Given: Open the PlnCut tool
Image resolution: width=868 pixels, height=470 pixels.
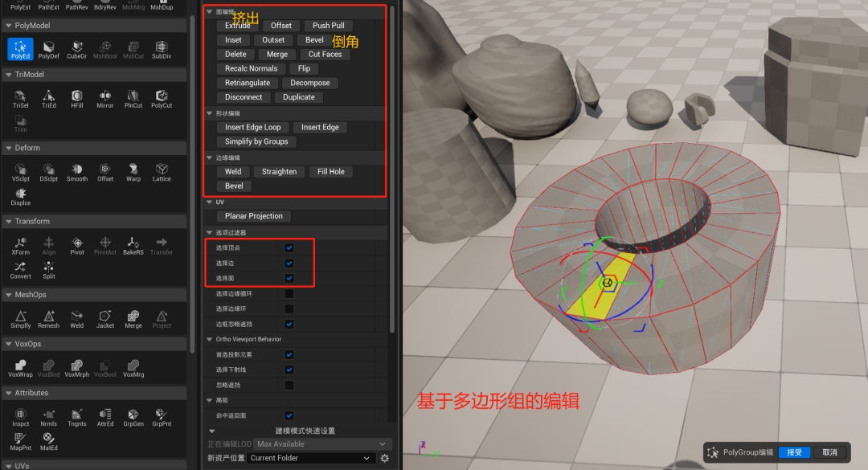Looking at the screenshot, I should coord(133,99).
